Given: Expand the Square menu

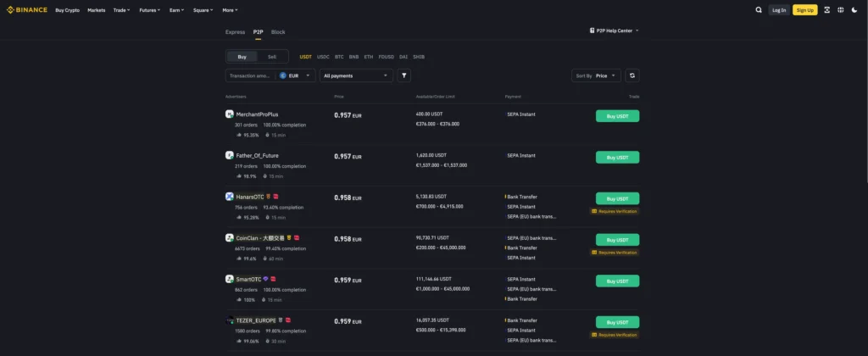Looking at the screenshot, I should (203, 10).
